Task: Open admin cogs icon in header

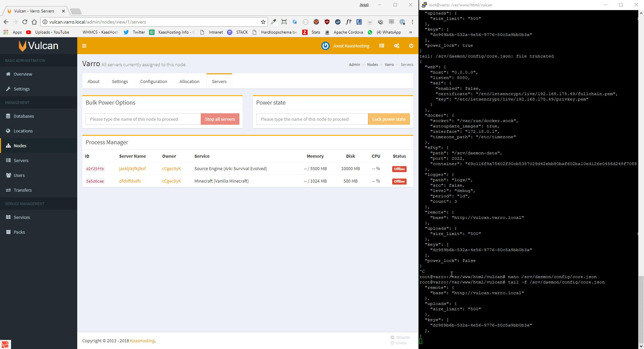Action: [397, 46]
